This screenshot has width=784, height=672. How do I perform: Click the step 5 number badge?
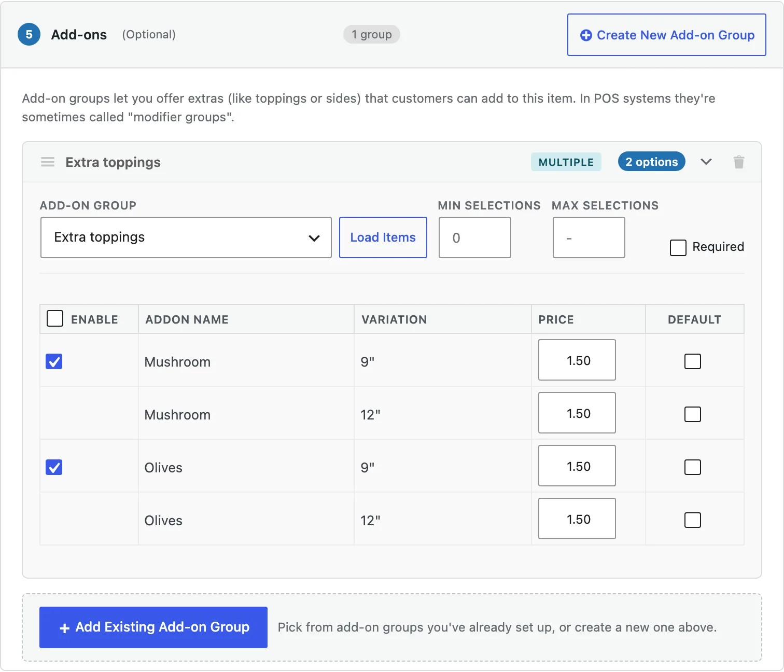[29, 34]
